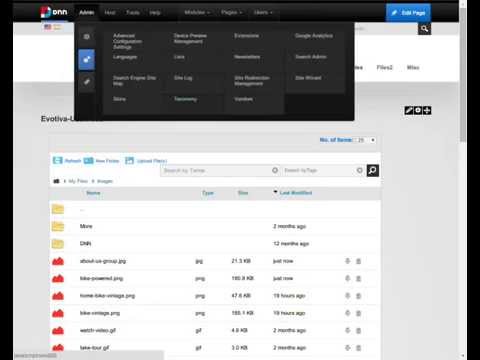Expand the Pages dropdown menu
The width and height of the screenshot is (480, 360).
click(231, 12)
